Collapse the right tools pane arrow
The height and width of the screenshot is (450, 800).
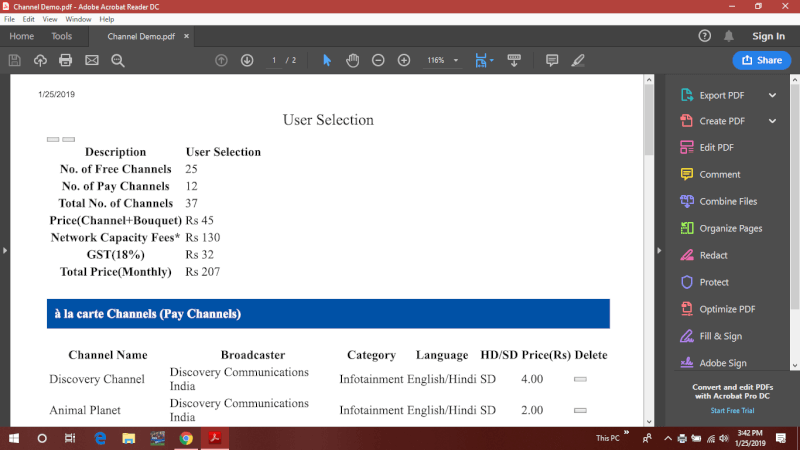coord(659,251)
